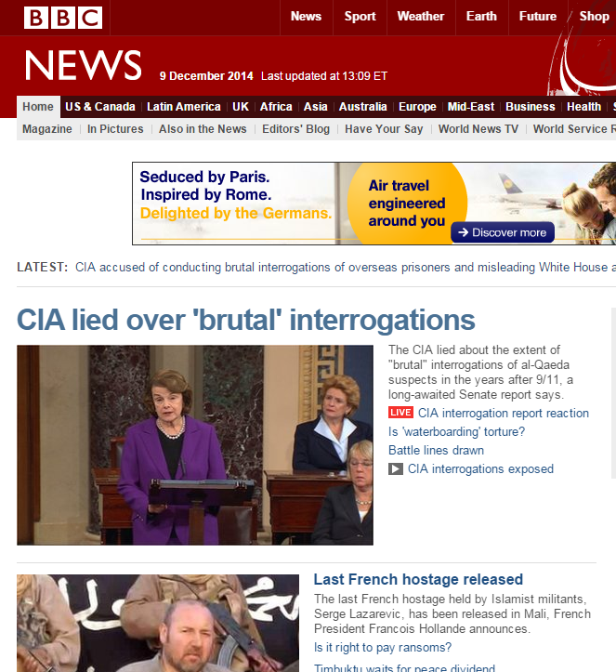Open the Last French hostage released story
The width and height of the screenshot is (616, 672).
(418, 579)
